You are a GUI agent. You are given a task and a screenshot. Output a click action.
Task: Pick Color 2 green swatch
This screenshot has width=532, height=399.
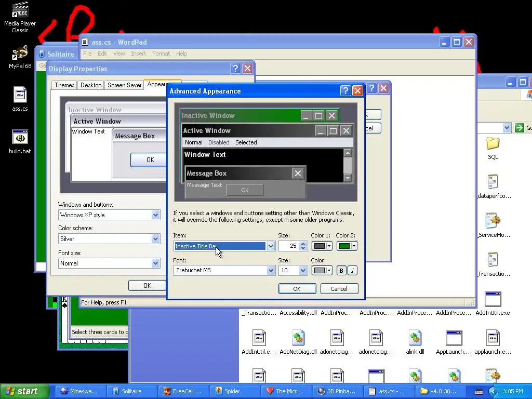[x=347, y=246]
